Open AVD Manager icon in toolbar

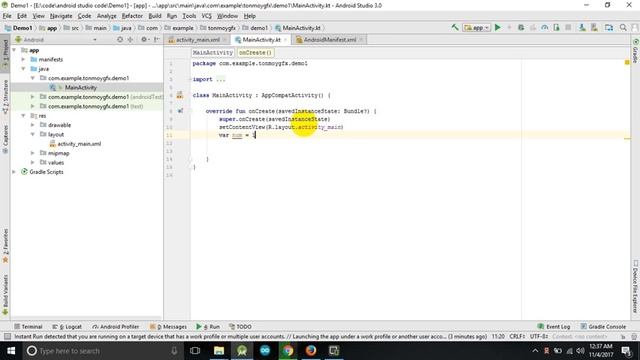(x=582, y=27)
